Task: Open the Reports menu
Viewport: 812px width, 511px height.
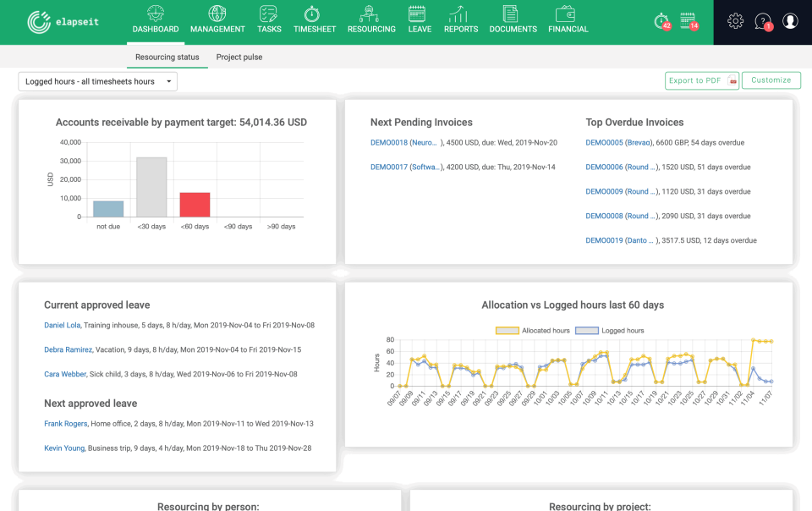Action: (x=460, y=21)
